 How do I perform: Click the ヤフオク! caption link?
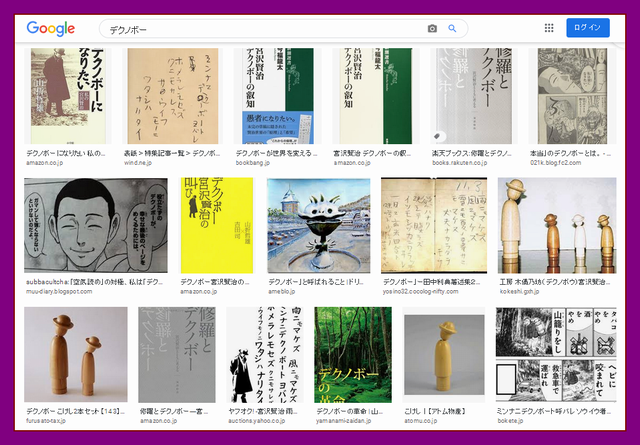[263, 411]
